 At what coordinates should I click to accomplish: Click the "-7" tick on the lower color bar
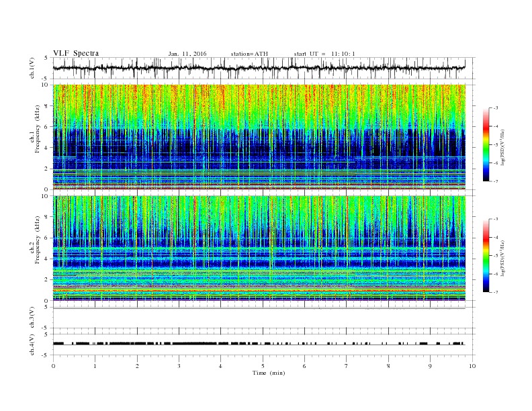tap(495, 292)
